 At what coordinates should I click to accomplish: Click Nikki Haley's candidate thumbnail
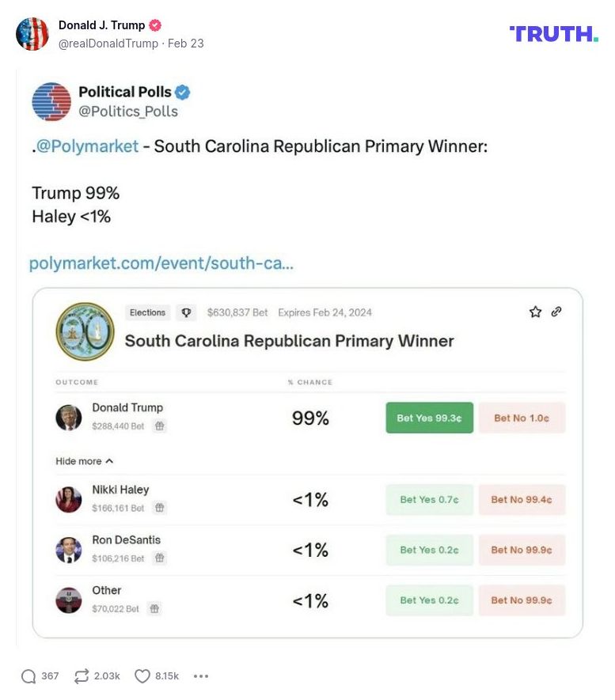pyautogui.click(x=68, y=500)
